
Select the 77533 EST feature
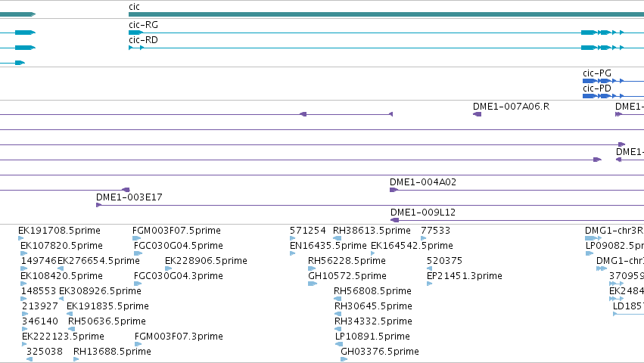[x=424, y=238]
